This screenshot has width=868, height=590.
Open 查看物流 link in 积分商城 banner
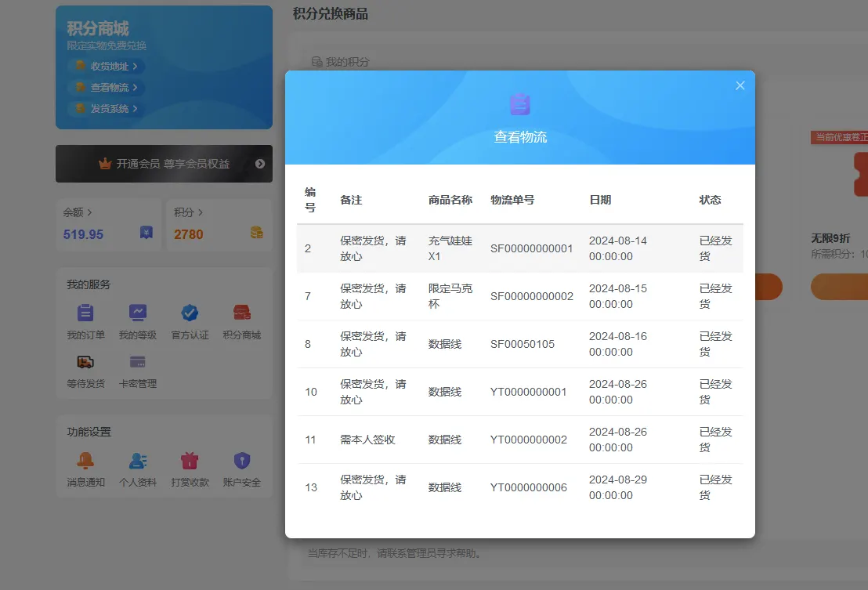click(107, 88)
